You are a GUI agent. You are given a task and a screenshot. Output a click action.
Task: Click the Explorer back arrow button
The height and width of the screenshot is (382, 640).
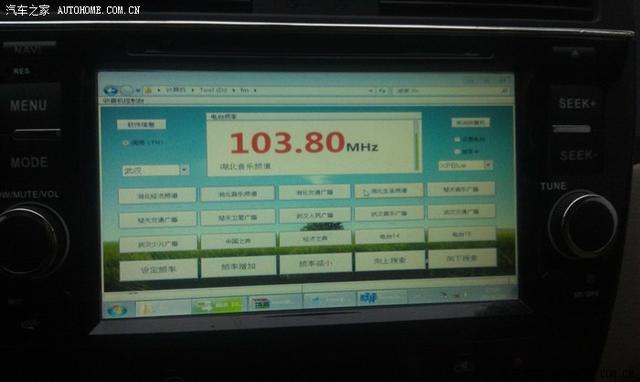tap(111, 90)
